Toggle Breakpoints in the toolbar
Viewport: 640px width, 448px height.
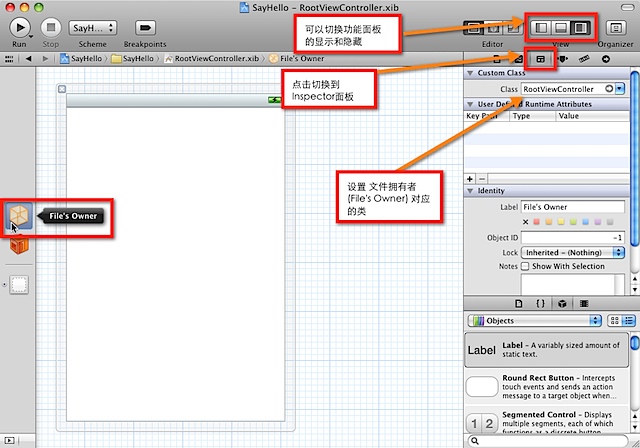click(146, 27)
